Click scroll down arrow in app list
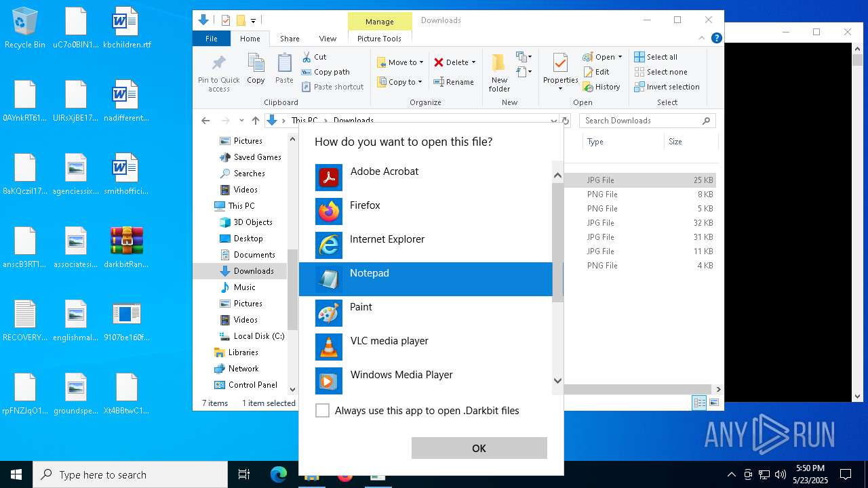The height and width of the screenshot is (488, 868). (x=557, y=381)
